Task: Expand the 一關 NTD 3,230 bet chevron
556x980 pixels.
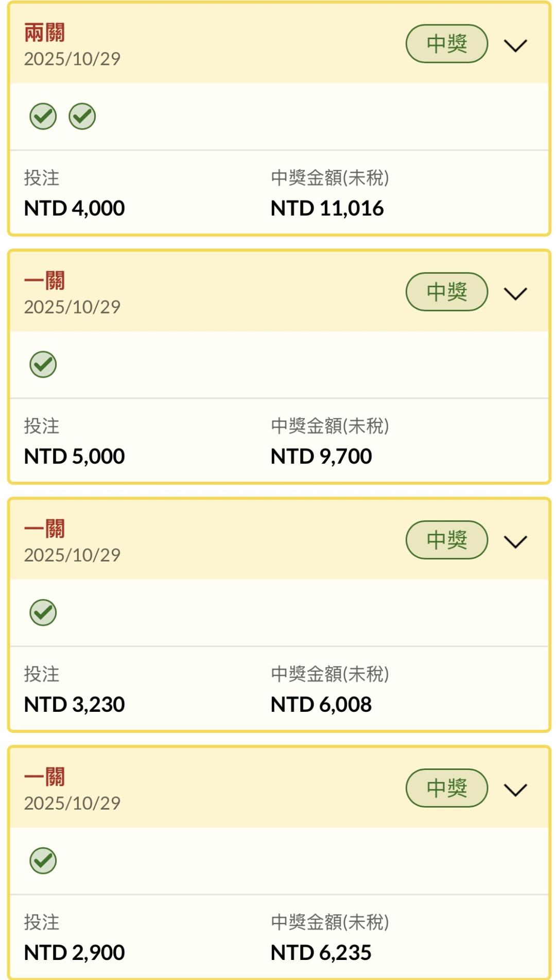Action: 515,541
